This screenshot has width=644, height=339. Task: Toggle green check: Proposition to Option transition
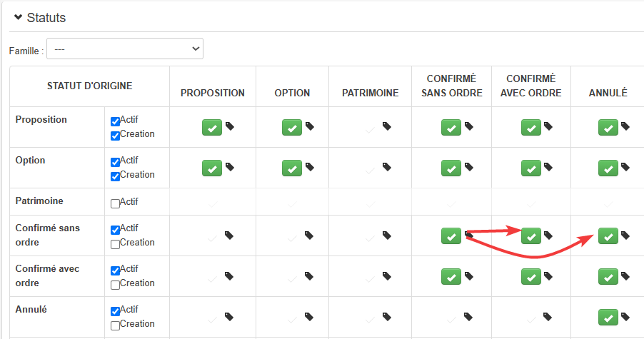point(292,128)
